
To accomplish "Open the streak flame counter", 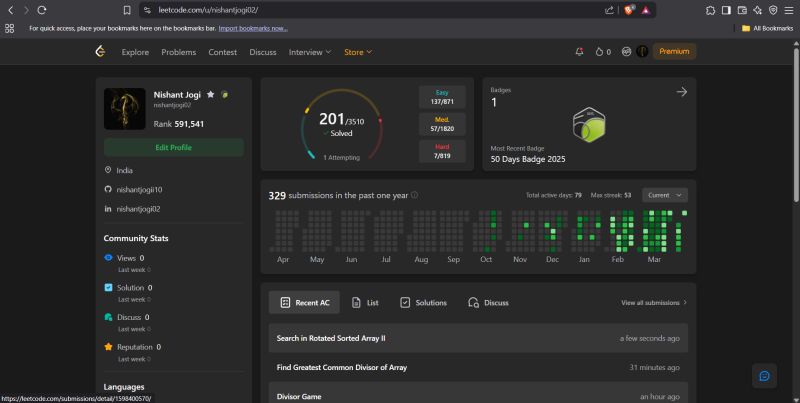I will pyautogui.click(x=603, y=52).
